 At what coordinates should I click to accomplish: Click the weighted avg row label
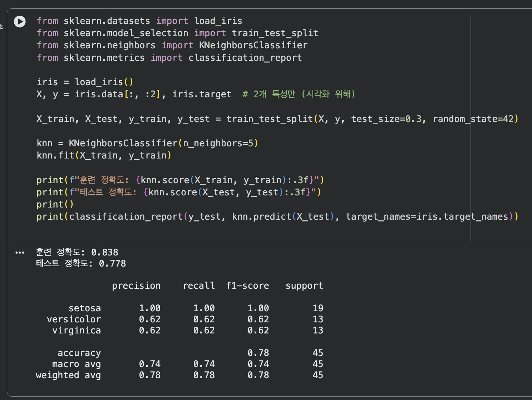pyautogui.click(x=68, y=375)
